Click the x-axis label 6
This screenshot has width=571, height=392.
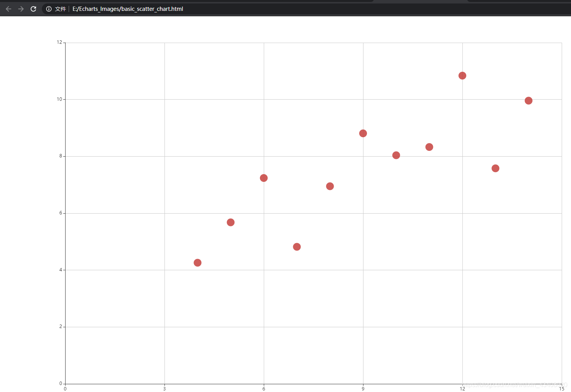[x=264, y=389]
